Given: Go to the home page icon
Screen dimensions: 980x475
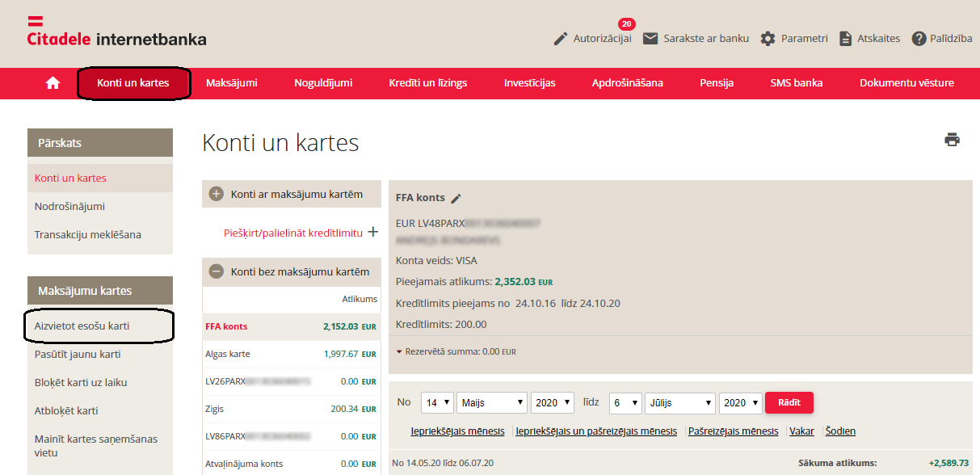Looking at the screenshot, I should (53, 82).
